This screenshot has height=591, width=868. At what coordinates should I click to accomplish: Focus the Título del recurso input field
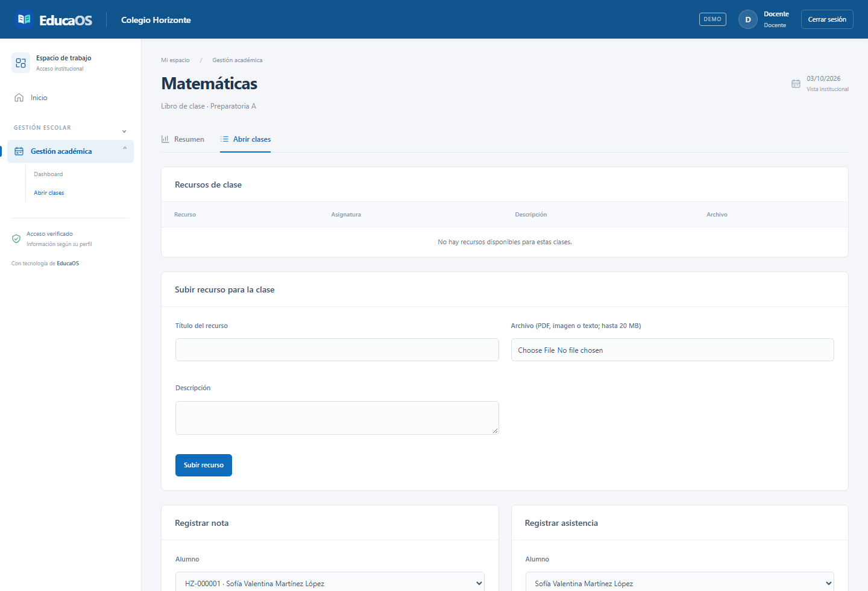coord(337,350)
